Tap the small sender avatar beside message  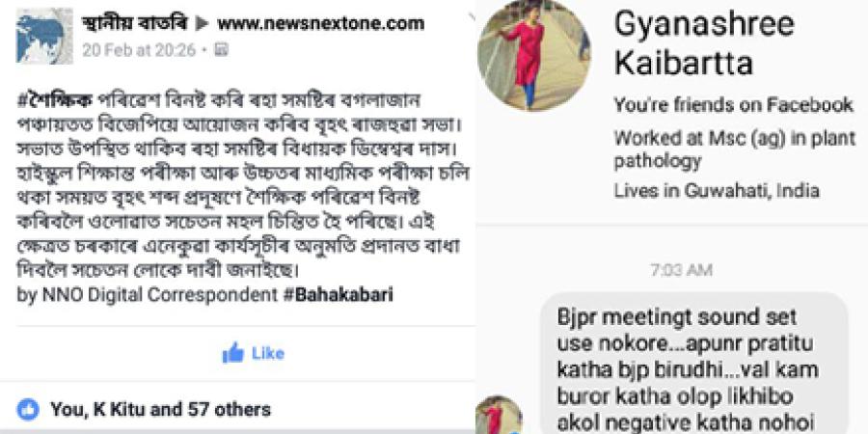499,414
